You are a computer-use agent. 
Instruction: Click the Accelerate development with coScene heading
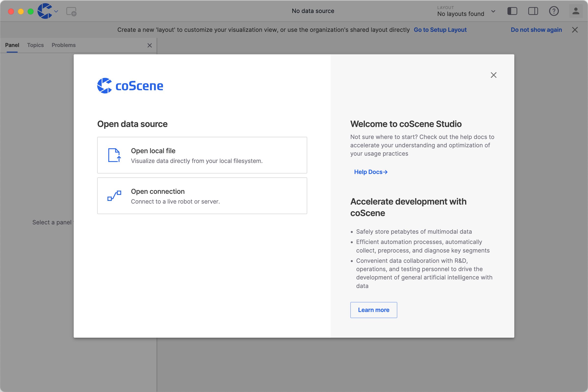(x=408, y=207)
